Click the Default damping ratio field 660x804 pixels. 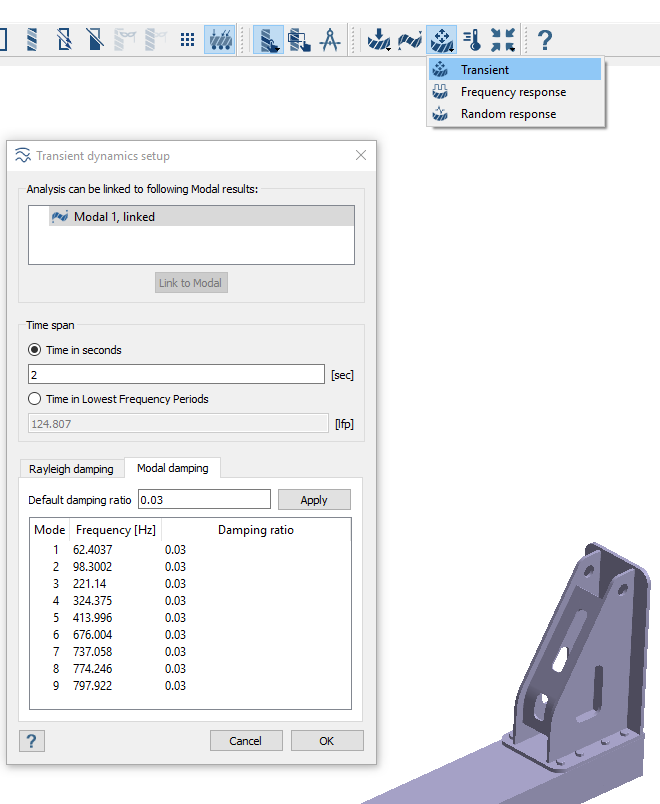204,499
